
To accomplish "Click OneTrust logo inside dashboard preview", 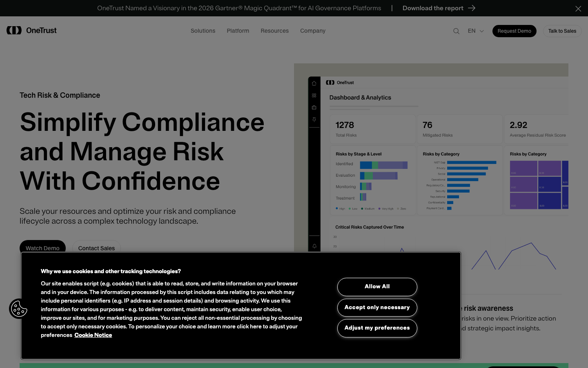I will tap(340, 83).
